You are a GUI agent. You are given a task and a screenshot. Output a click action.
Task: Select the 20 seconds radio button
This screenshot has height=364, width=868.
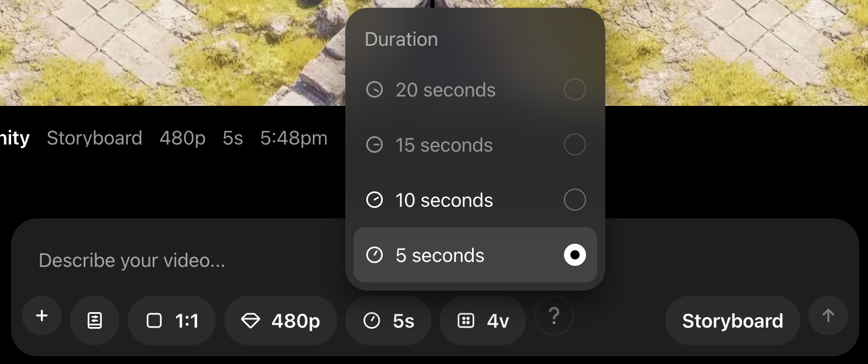point(574,89)
